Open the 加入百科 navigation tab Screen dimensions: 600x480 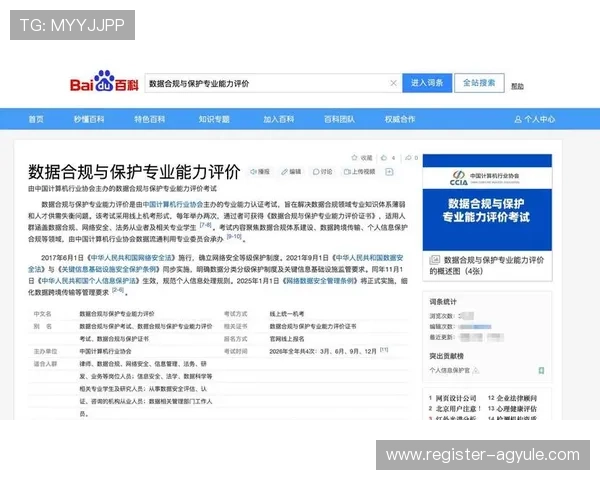tap(279, 119)
